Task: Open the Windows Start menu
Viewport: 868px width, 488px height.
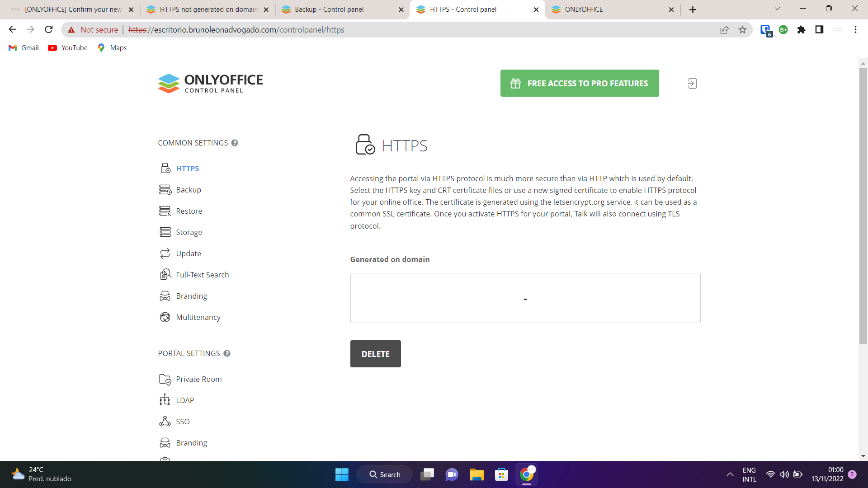Action: [342, 474]
